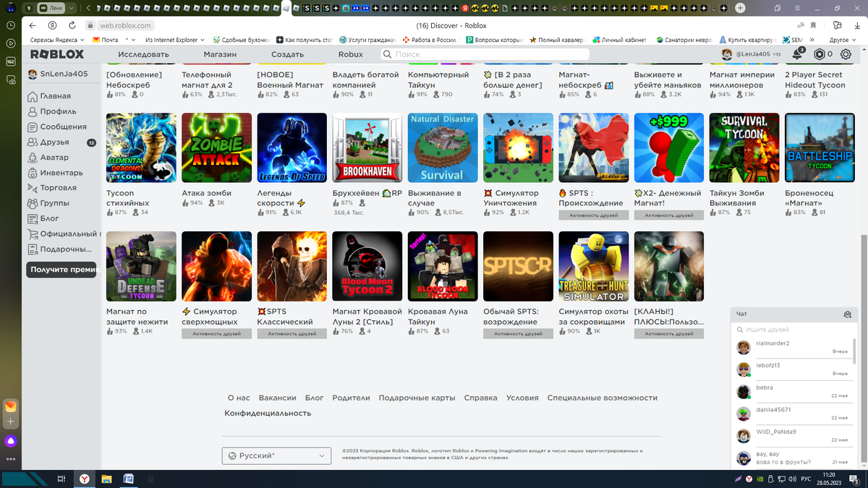The width and height of the screenshot is (868, 488).
Task: Open the Создать navigation tab
Action: [x=287, y=54]
